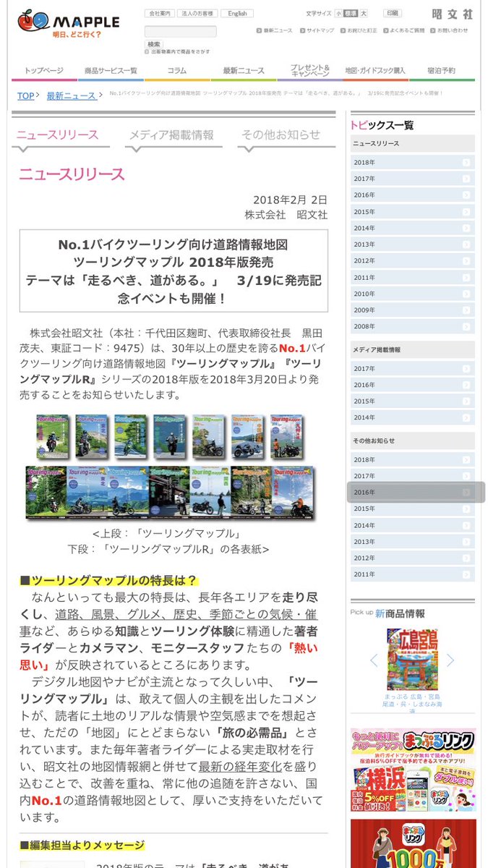This screenshot has width=488, height=868.
Task: Select 2014年 under メディア掲載情報 sidebar
Action: click(413, 418)
